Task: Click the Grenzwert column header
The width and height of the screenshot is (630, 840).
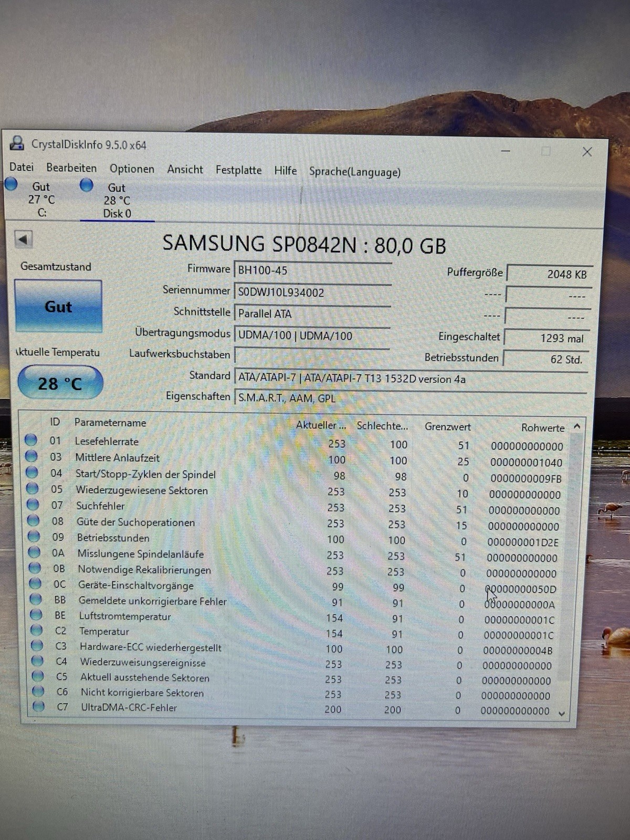Action: point(448,426)
